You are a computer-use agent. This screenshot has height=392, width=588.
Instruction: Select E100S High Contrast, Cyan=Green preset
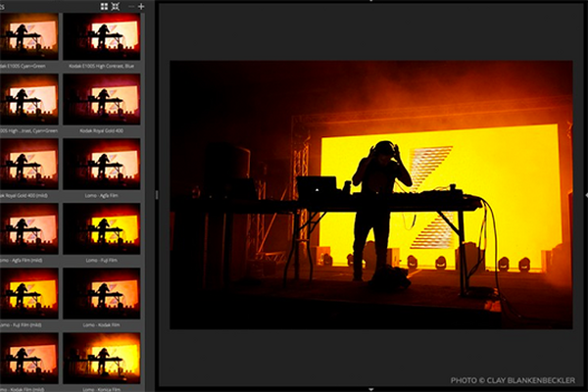(29, 99)
